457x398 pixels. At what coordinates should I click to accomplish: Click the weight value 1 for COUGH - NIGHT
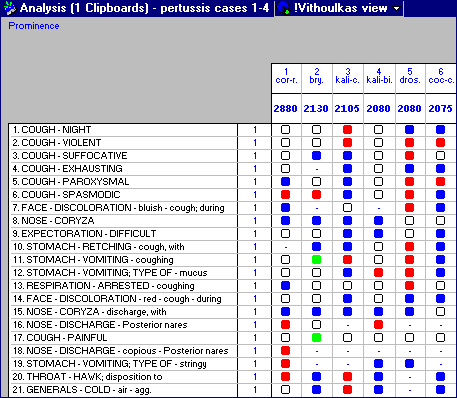(255, 130)
